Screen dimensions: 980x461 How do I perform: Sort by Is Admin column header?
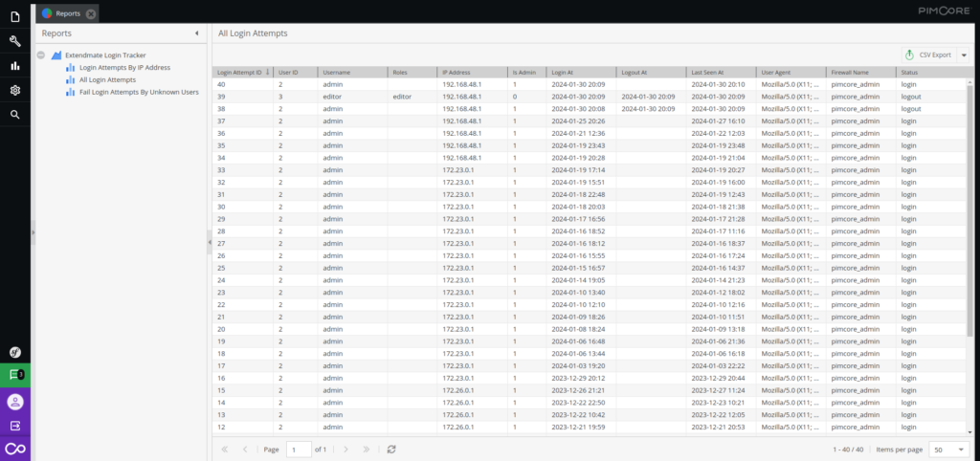point(526,73)
